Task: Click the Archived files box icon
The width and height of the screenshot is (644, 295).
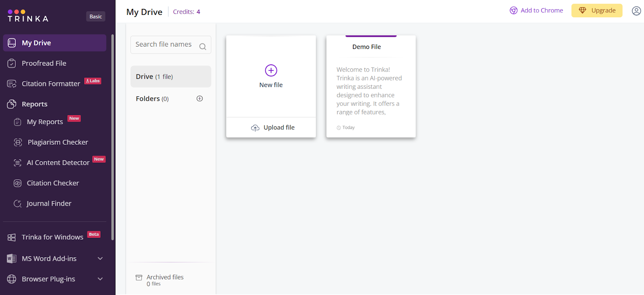Action: click(x=139, y=277)
